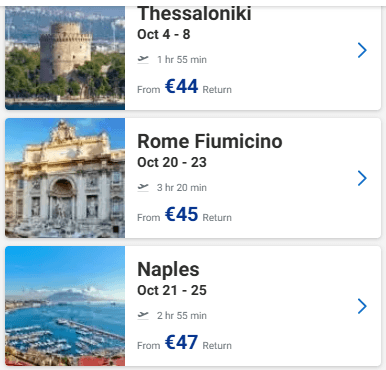Open Naples deal via right chevron
The height and width of the screenshot is (370, 386).
click(x=362, y=306)
